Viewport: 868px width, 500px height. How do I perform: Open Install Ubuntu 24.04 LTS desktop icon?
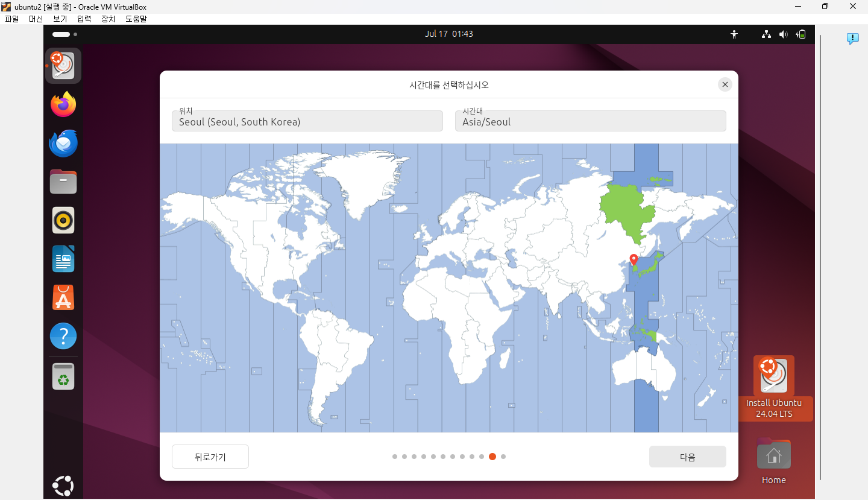(x=774, y=388)
